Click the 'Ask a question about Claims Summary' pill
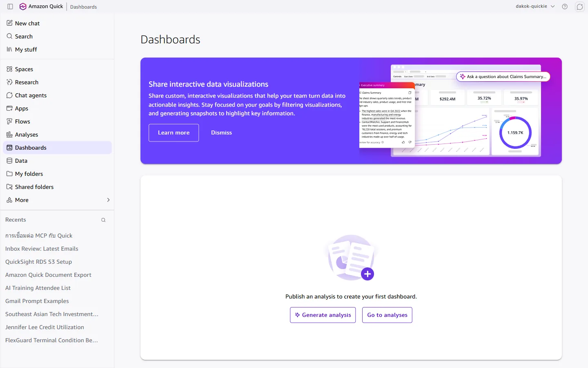Image resolution: width=588 pixels, height=368 pixels. [503, 76]
